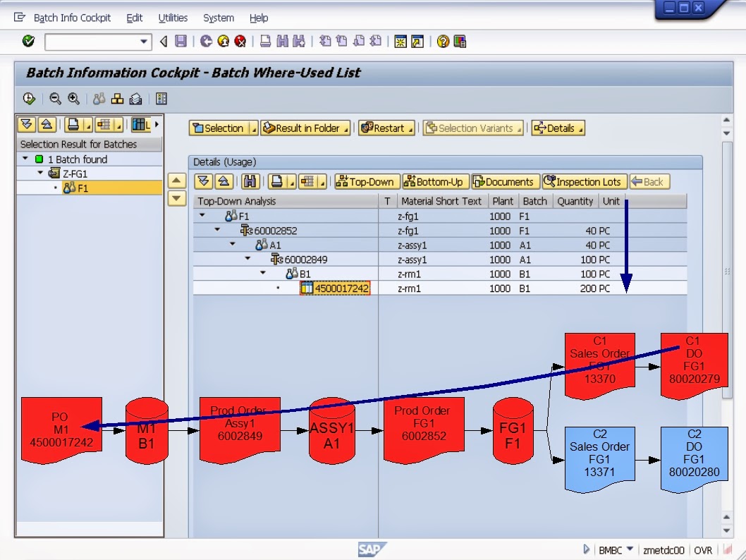The width and height of the screenshot is (746, 560).
Task: Open the Utilities menu
Action: 173,18
